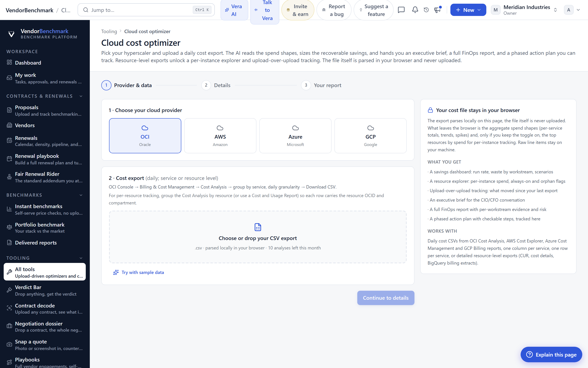The width and height of the screenshot is (588, 368).
Task: Click the Instant benchmarks chart icon
Action: 9,209
